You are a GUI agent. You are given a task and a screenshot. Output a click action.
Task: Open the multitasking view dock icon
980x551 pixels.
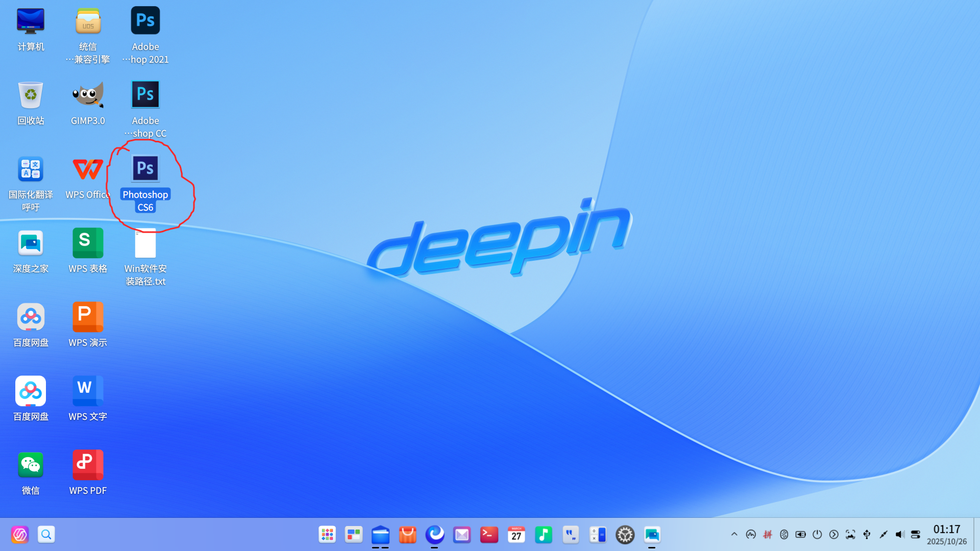pos(354,534)
